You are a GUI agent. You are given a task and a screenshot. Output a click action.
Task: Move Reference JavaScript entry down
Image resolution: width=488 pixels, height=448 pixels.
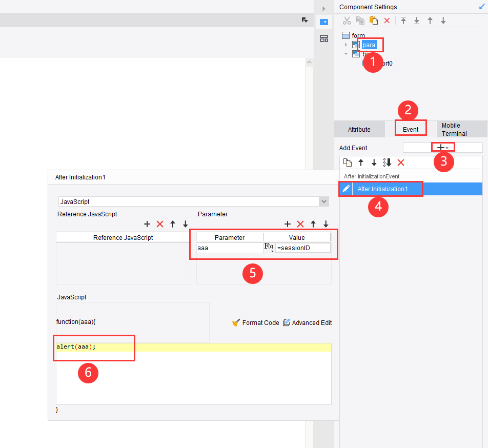point(186,224)
